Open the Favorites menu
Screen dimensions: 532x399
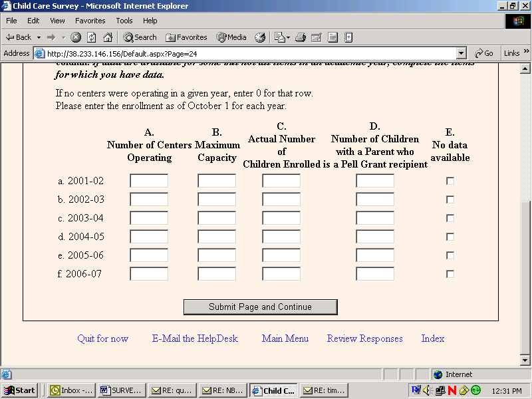click(90, 21)
